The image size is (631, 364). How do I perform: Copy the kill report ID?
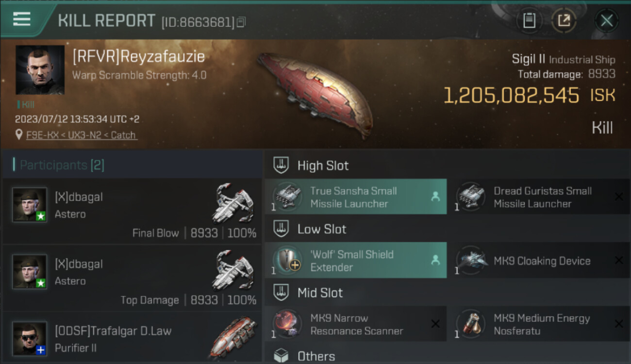[x=241, y=22]
